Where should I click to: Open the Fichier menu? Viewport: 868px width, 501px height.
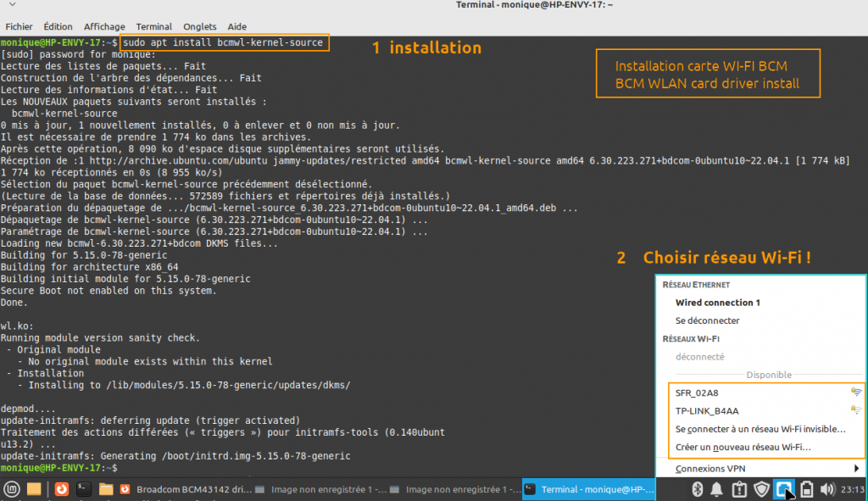coord(19,26)
